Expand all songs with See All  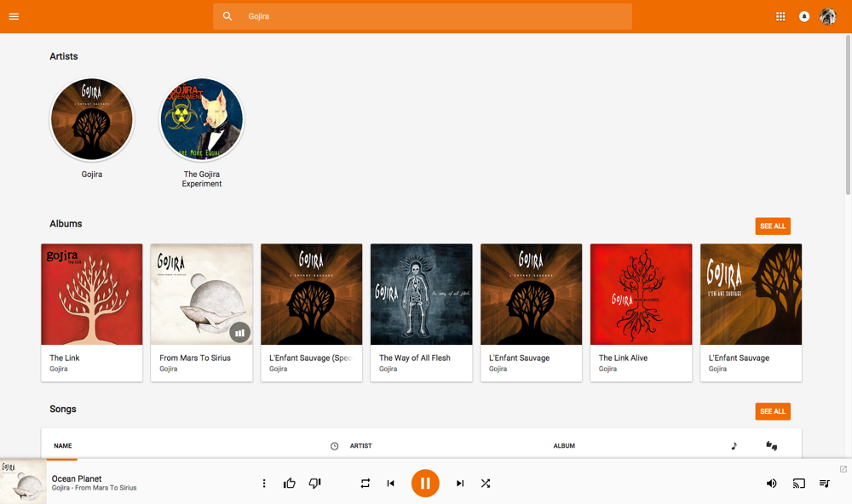pyautogui.click(x=773, y=411)
